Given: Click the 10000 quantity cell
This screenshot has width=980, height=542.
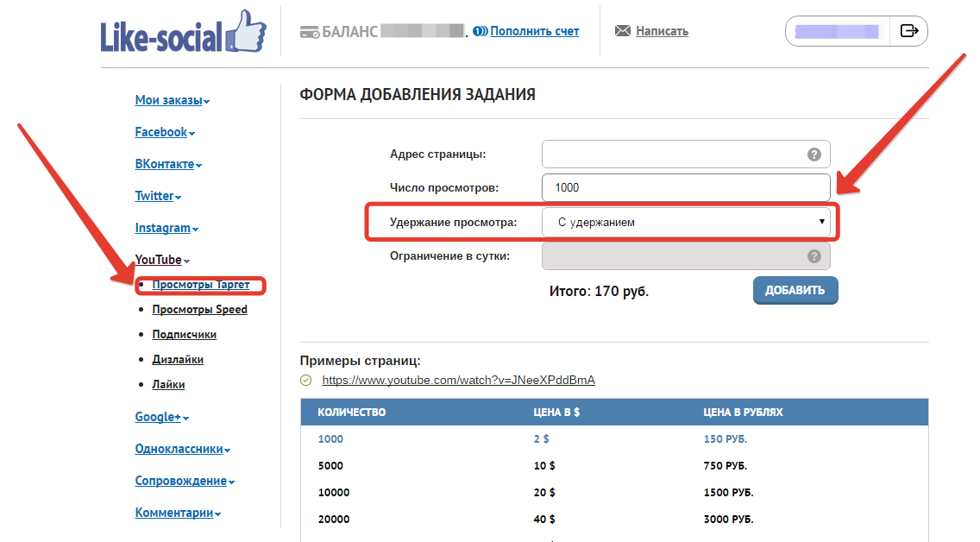Looking at the screenshot, I should tap(334, 493).
